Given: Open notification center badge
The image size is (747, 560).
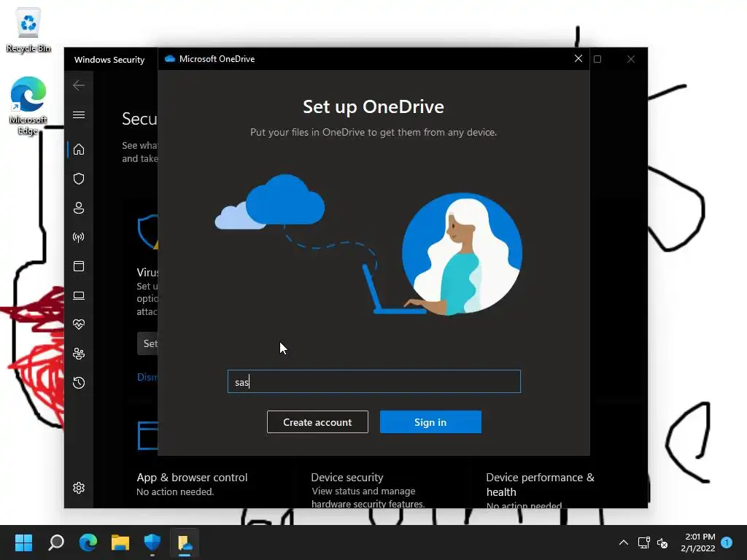Looking at the screenshot, I should [727, 542].
